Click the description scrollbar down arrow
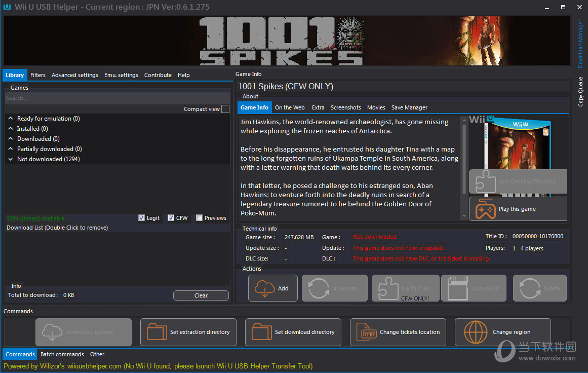The image size is (588, 373). coord(464,216)
